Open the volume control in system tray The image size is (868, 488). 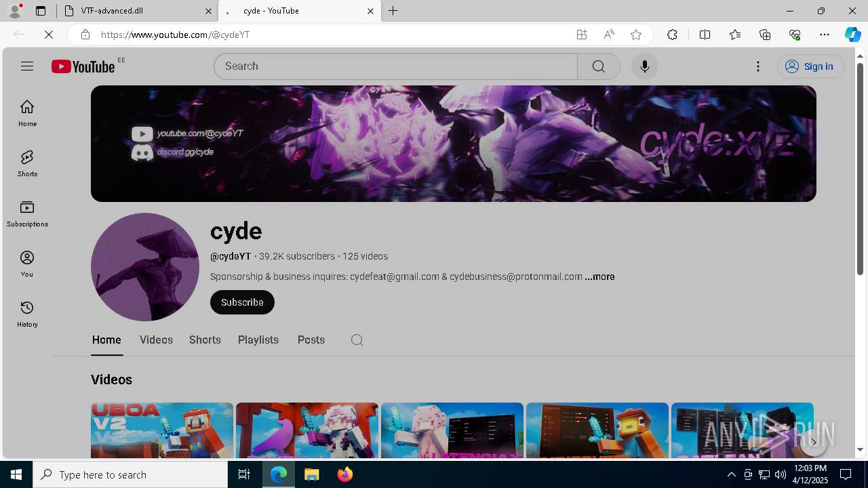click(781, 474)
